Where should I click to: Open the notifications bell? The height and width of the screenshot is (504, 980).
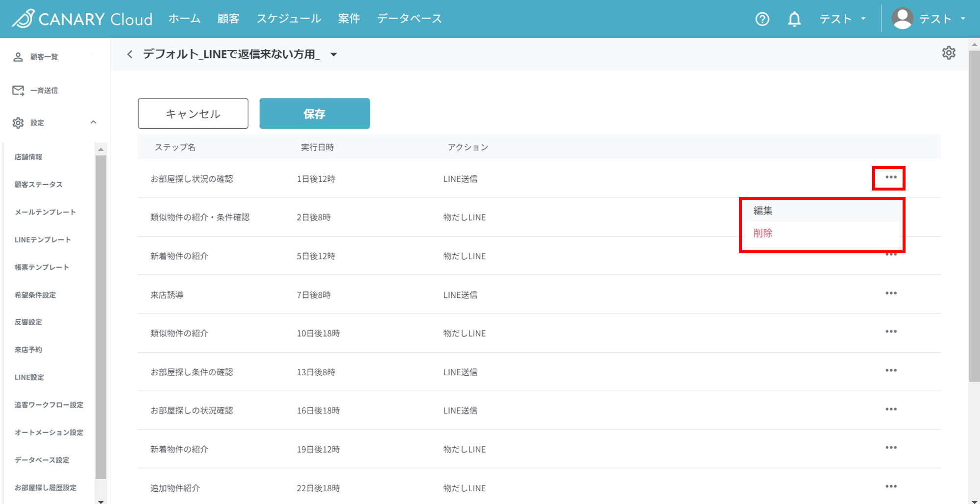[x=794, y=19]
